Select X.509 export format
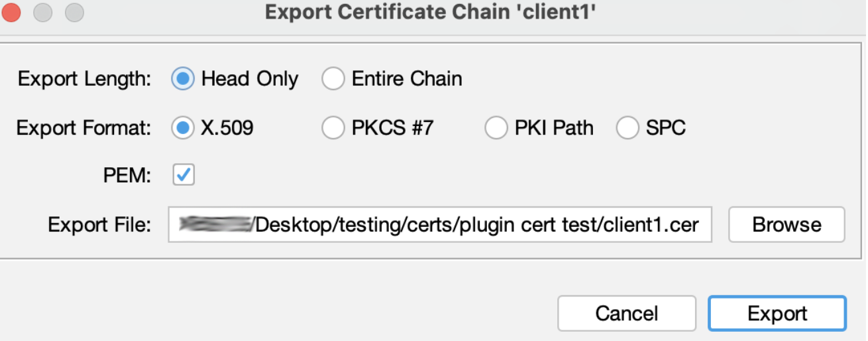 (182, 127)
